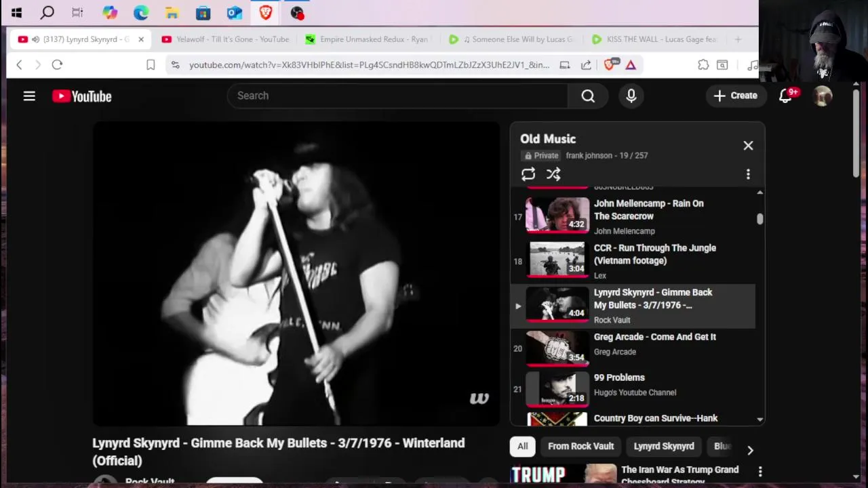The height and width of the screenshot is (488, 868).
Task: Switch to KISS THE WALL tab
Action: click(655, 39)
